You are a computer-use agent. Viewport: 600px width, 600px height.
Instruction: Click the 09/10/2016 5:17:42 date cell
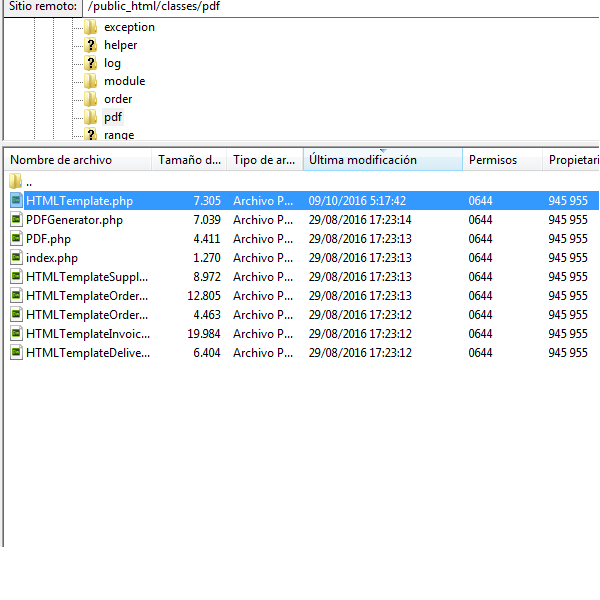pos(357,201)
